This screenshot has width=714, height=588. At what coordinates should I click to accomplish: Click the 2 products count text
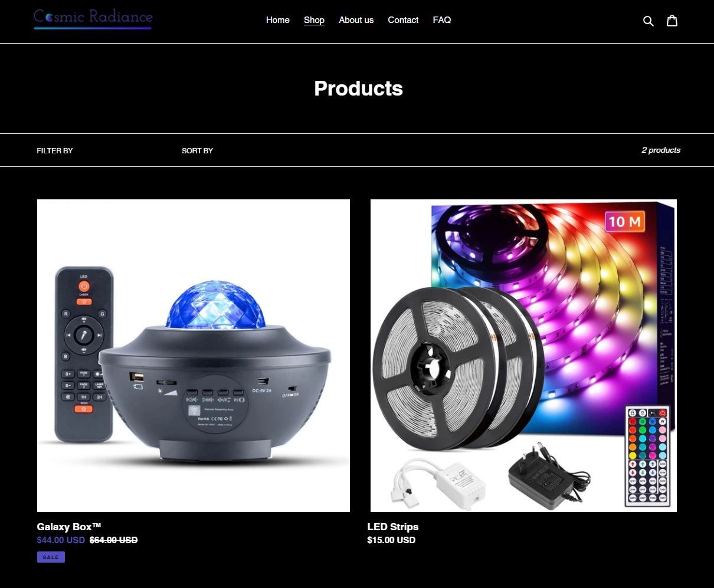pos(661,150)
